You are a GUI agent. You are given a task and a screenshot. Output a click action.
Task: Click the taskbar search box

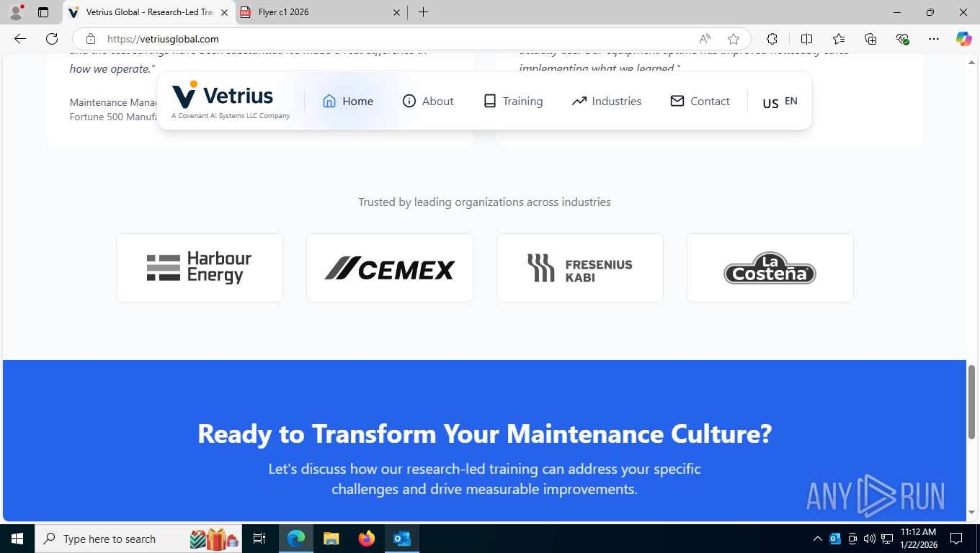pyautogui.click(x=138, y=539)
